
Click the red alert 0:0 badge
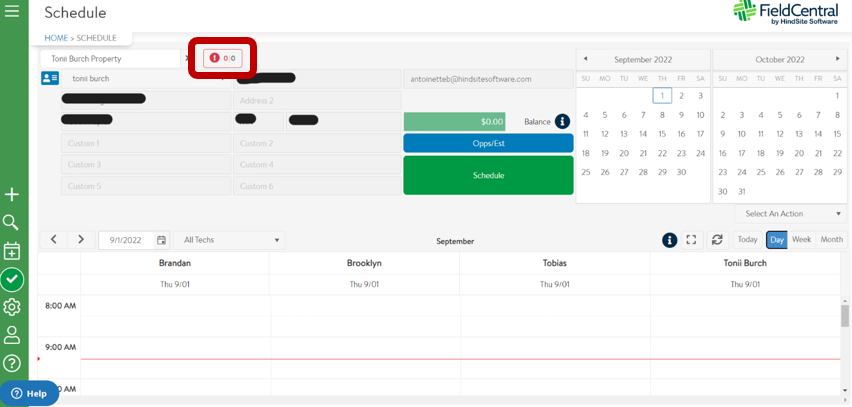(223, 58)
